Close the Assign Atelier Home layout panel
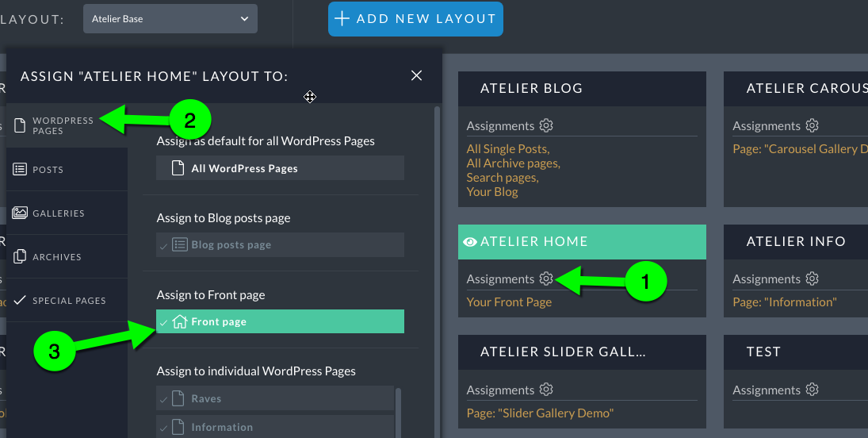This screenshot has height=438, width=868. click(416, 75)
